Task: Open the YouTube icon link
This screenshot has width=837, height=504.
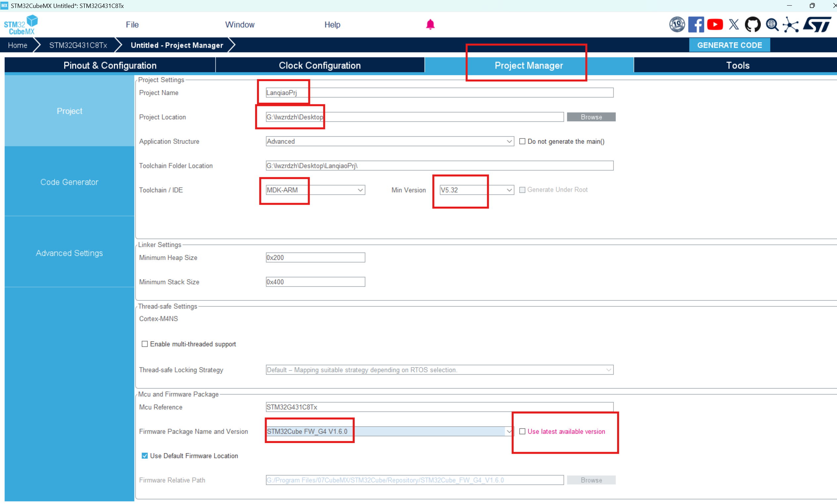Action: pos(715,25)
